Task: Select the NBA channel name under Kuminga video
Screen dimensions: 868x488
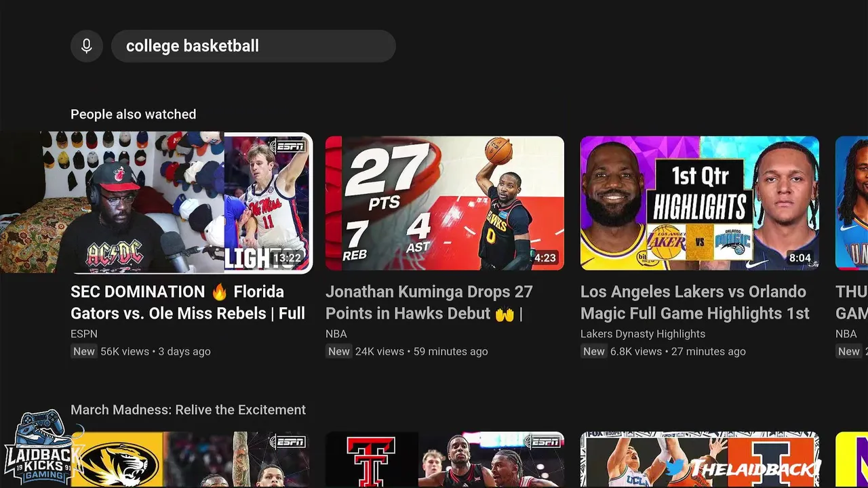Action: 336,333
